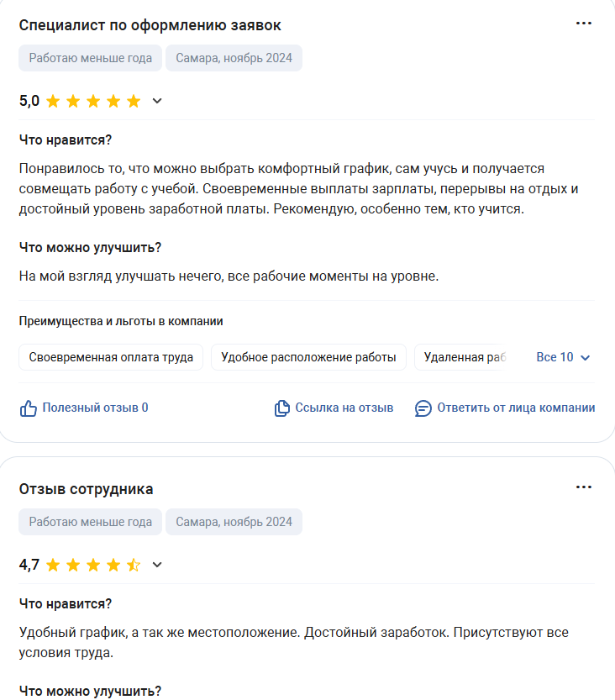This screenshot has height=700, width=615.
Task: Open the three-dot menu of the first review
Action: click(584, 24)
